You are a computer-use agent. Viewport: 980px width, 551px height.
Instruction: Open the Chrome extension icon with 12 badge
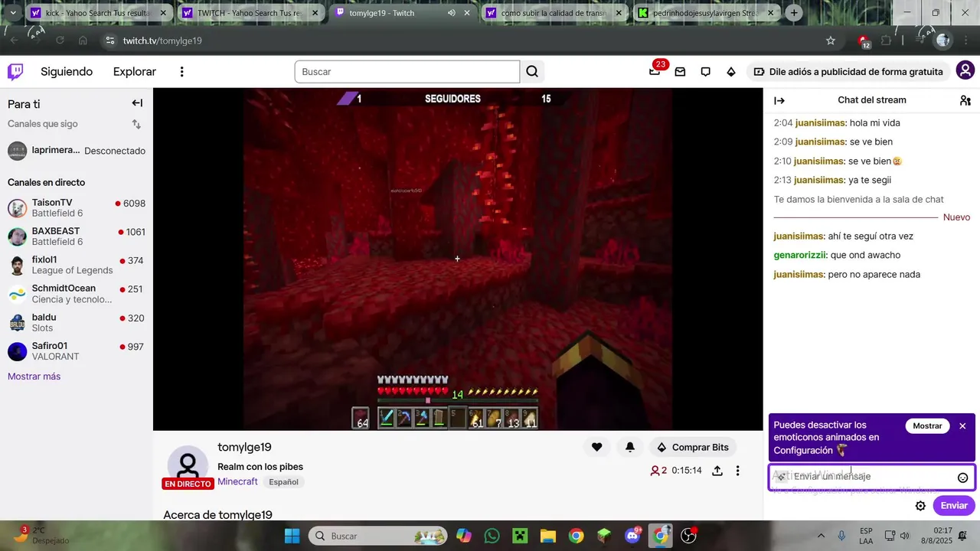click(x=864, y=41)
